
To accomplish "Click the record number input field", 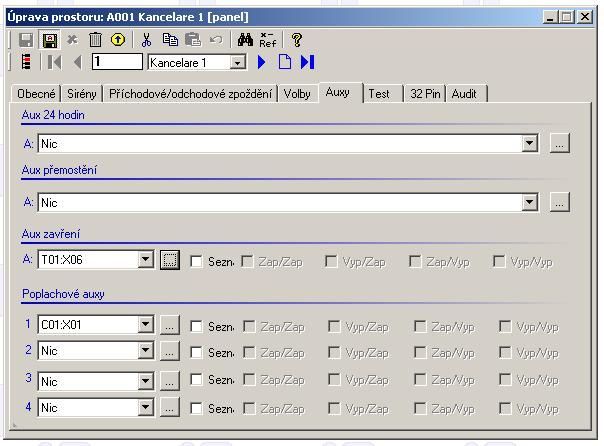I will point(116,62).
